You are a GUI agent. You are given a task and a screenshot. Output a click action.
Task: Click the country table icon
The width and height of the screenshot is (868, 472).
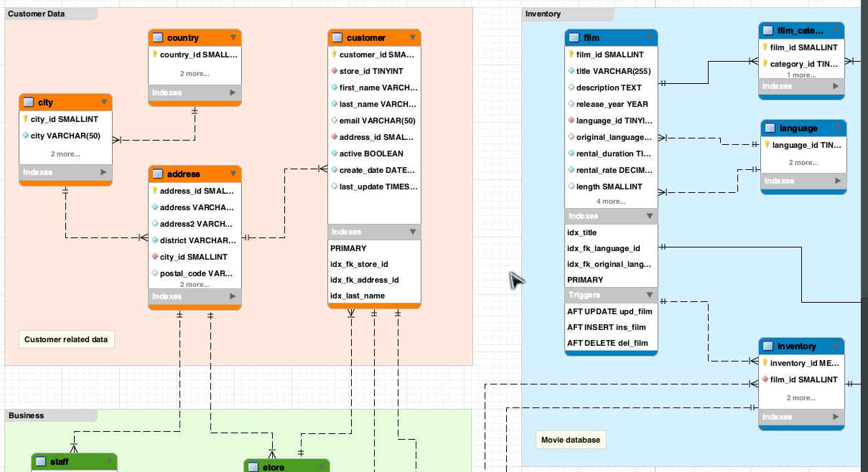pos(158,38)
